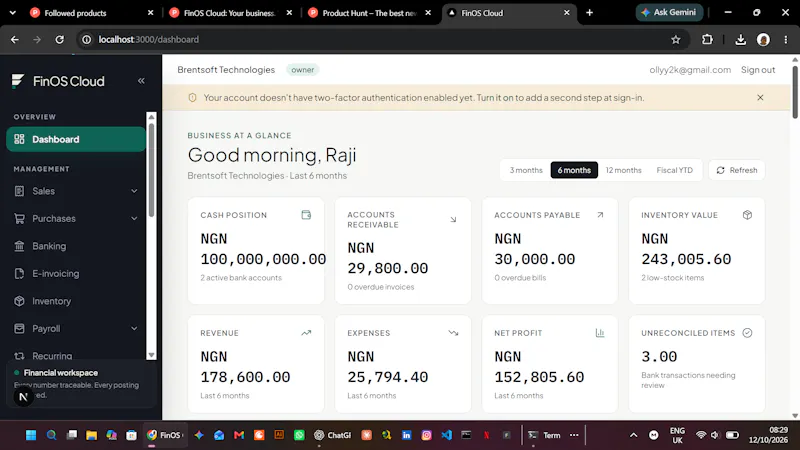Collapse the FinOS Cloud sidebar
This screenshot has height=450, width=800.
[141, 81]
